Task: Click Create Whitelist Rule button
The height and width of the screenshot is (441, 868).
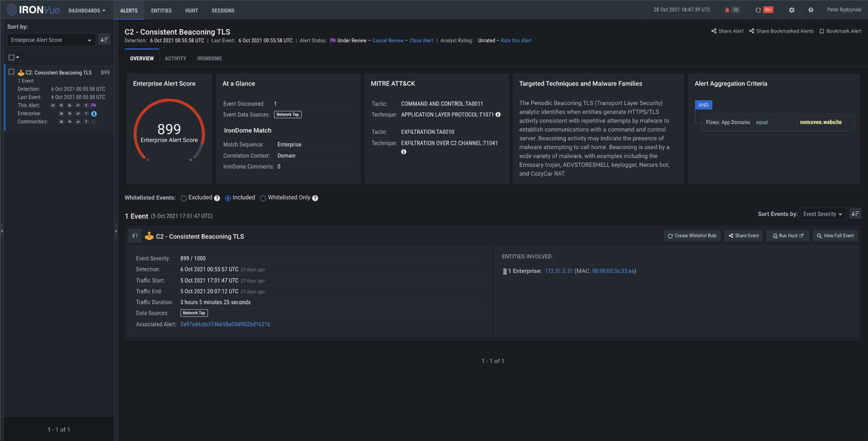Action: 692,235
